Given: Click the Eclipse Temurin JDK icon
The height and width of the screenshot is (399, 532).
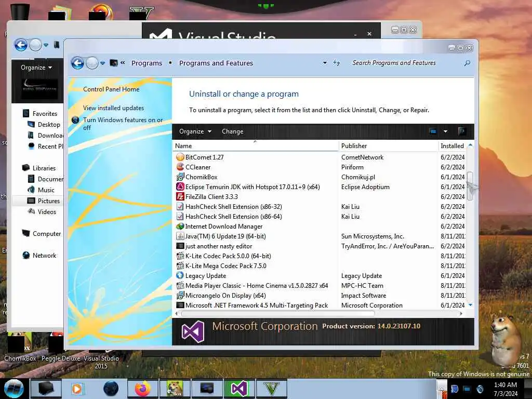Looking at the screenshot, I should pyautogui.click(x=180, y=187).
